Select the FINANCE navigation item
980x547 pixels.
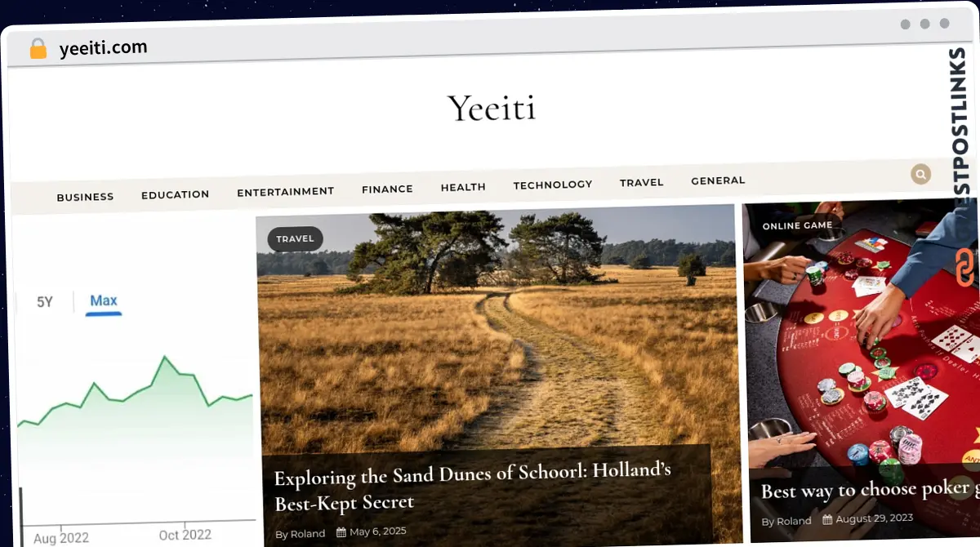click(x=387, y=189)
